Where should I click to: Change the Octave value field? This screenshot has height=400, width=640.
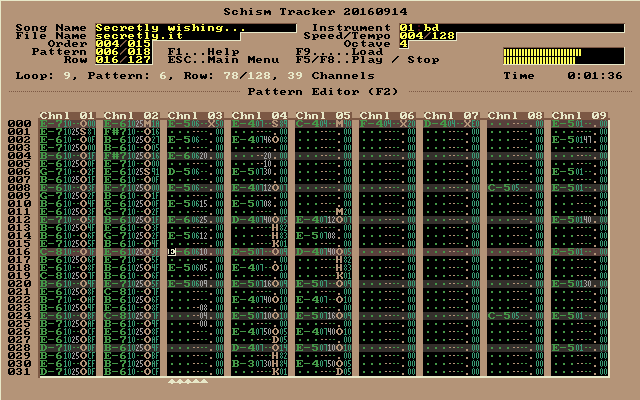404,44
